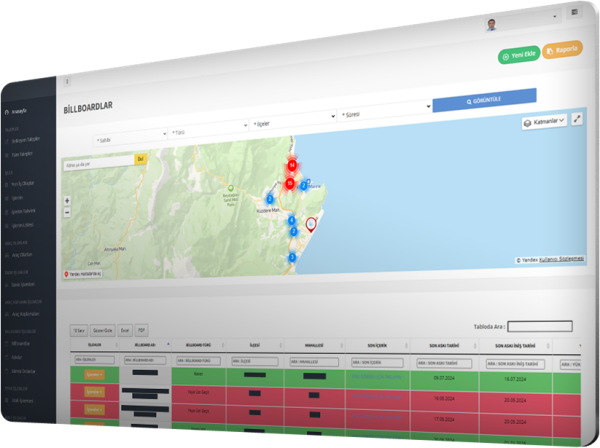Click the sidebar collapse handle icon
This screenshot has width=600, height=448.
pyautogui.click(x=67, y=81)
